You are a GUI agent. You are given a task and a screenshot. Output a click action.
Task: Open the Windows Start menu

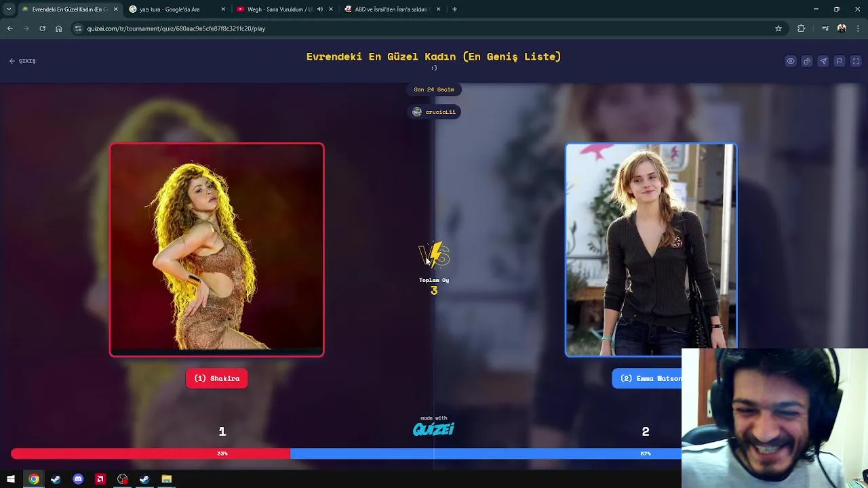pos(11,479)
